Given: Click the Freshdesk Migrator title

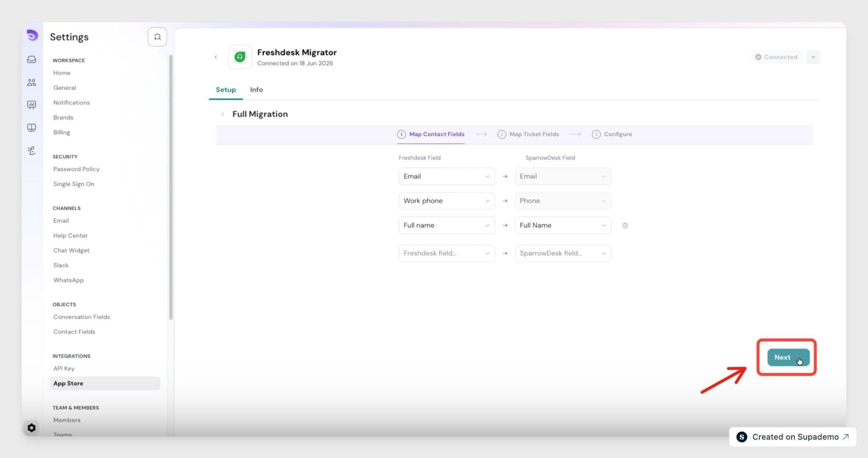Looking at the screenshot, I should tap(297, 52).
